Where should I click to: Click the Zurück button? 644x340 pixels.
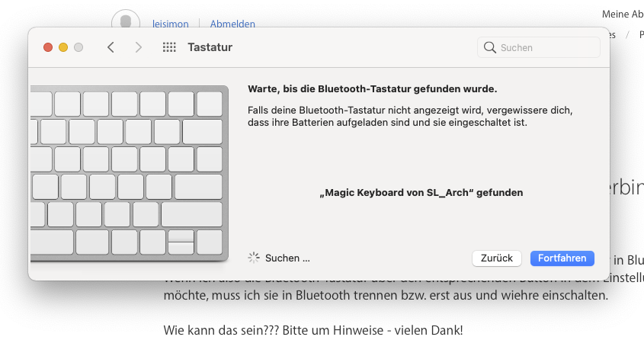[497, 258]
